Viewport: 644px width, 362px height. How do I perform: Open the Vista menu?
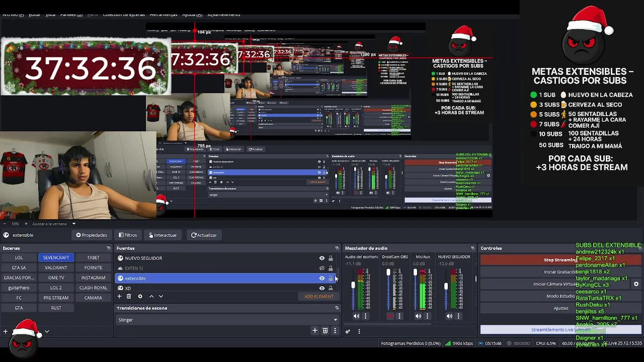click(50, 15)
